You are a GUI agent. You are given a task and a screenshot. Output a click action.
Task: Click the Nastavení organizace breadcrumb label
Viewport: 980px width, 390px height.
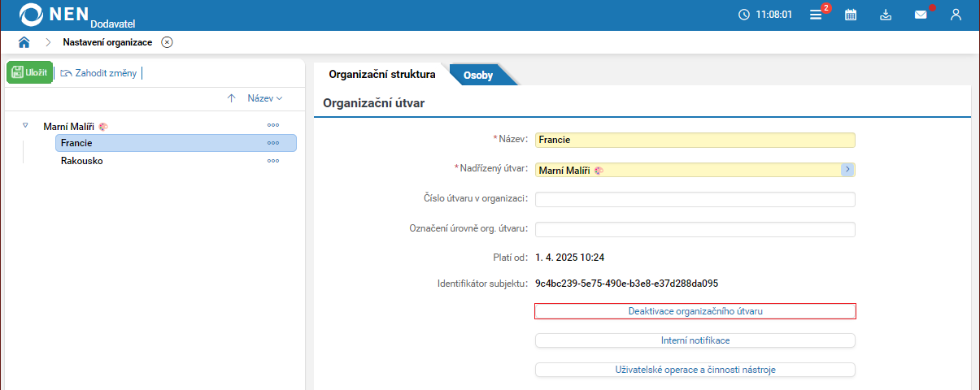107,42
